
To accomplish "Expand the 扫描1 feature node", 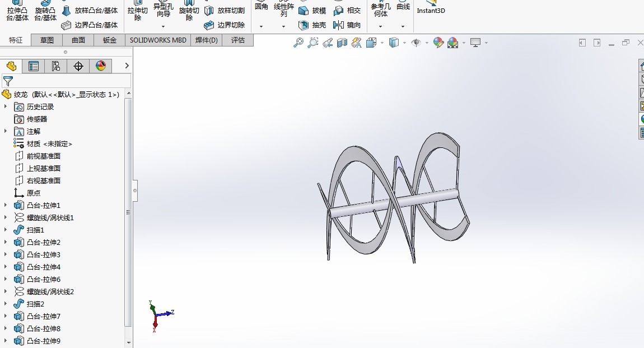I will tap(6, 230).
